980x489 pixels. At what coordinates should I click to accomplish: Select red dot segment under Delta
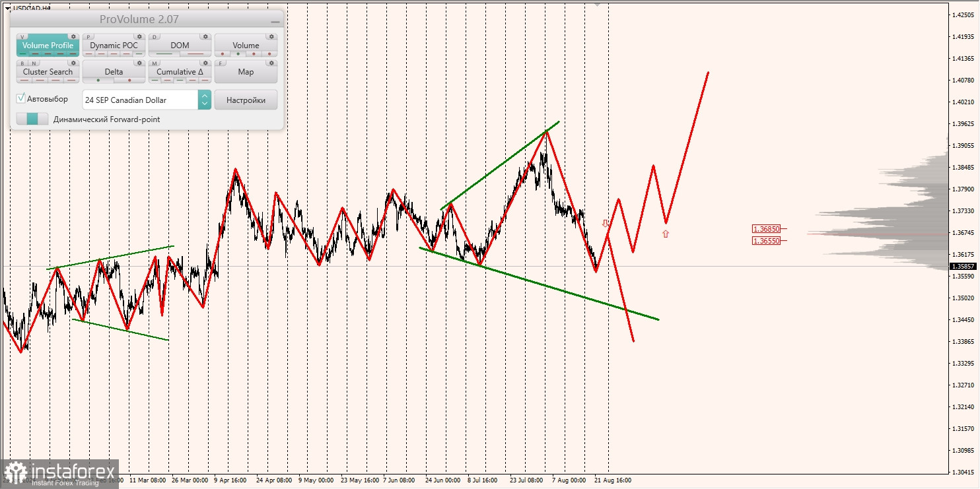[x=129, y=81]
